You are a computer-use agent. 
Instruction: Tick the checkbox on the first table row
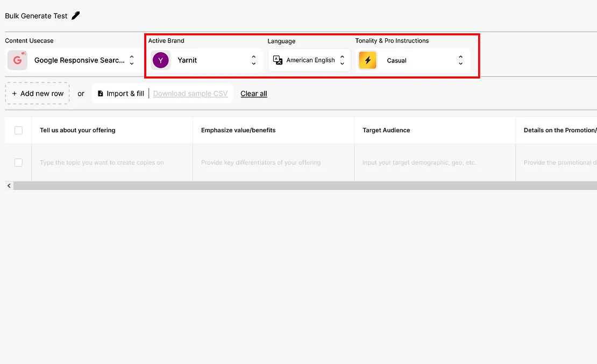pyautogui.click(x=18, y=162)
